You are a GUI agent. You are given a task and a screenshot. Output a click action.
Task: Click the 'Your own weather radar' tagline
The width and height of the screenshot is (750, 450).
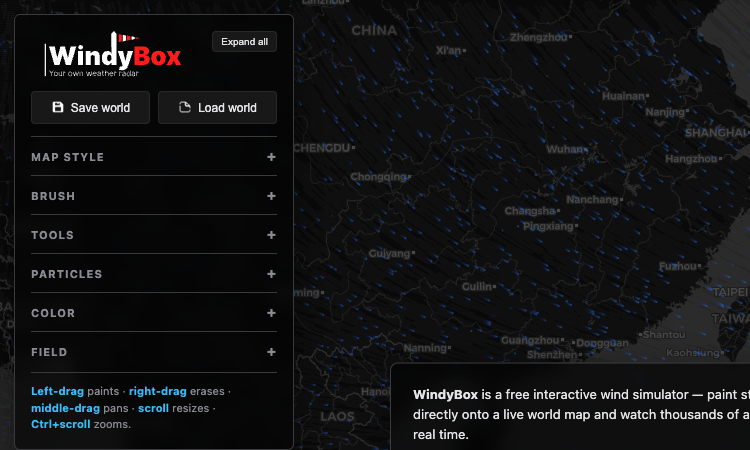coord(94,73)
